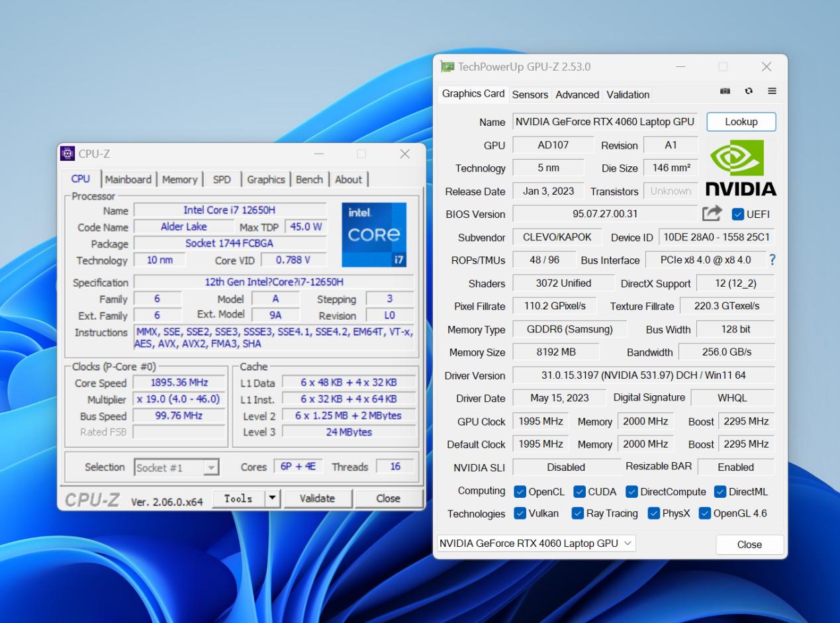Switch to the Memory tab in CPU-Z
The image size is (840, 623).
(x=179, y=179)
